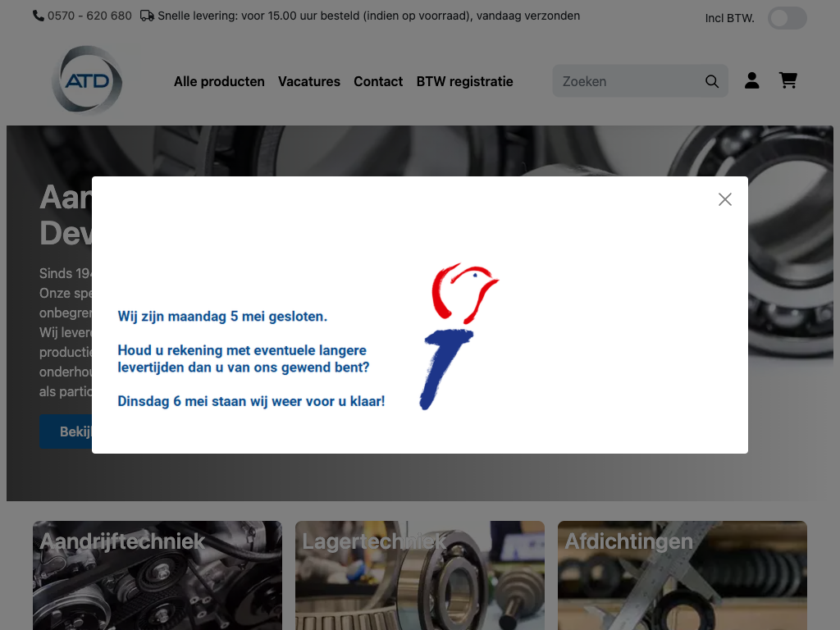Click the delivery truck icon
The height and width of the screenshot is (630, 840).
(x=147, y=16)
